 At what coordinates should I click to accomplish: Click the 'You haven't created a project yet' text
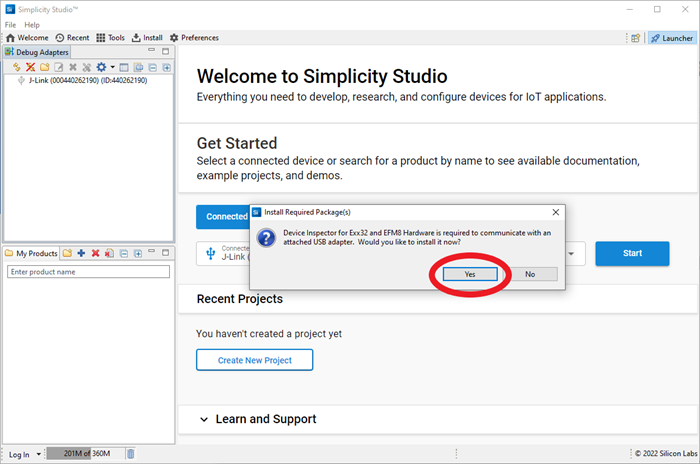(x=269, y=334)
